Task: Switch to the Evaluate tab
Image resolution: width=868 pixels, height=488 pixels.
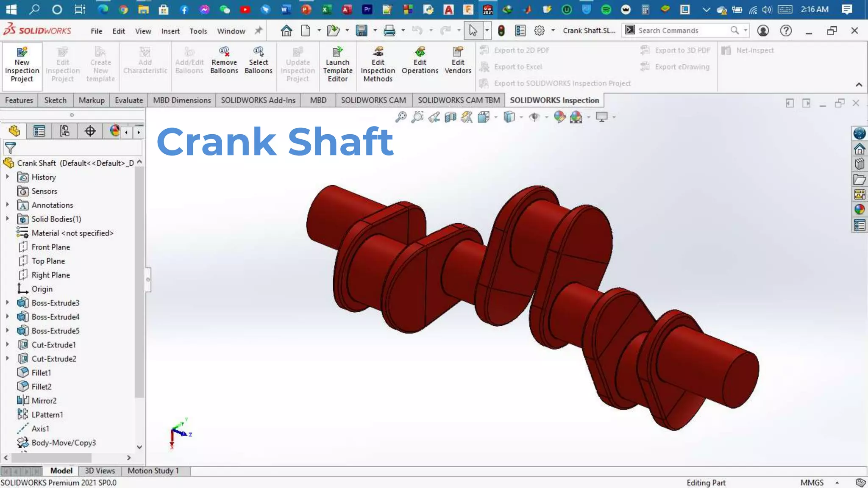Action: pos(129,100)
